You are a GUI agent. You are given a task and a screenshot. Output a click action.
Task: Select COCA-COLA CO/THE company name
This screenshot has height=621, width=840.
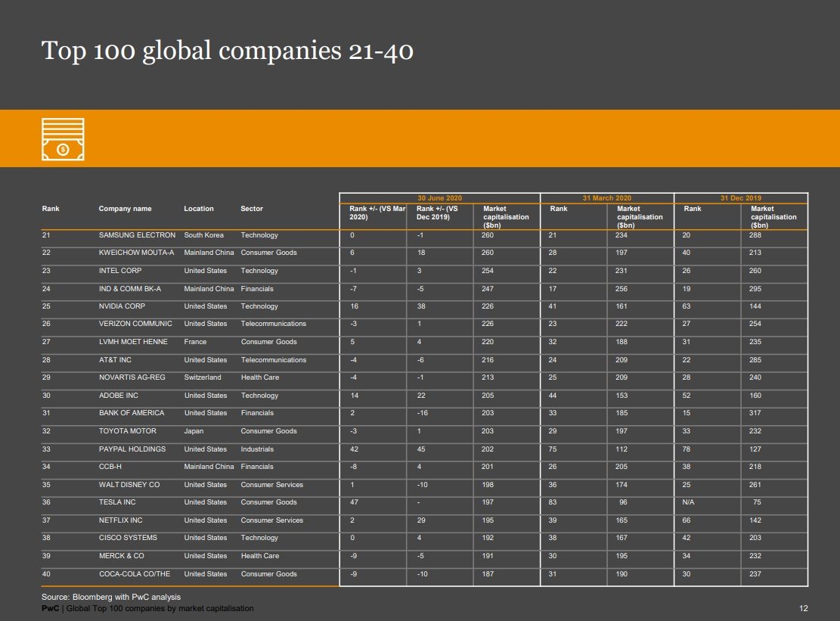[135, 574]
